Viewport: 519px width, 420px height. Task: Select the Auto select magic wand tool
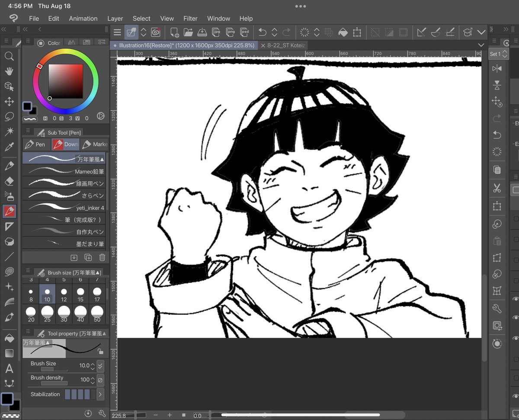tap(9, 131)
